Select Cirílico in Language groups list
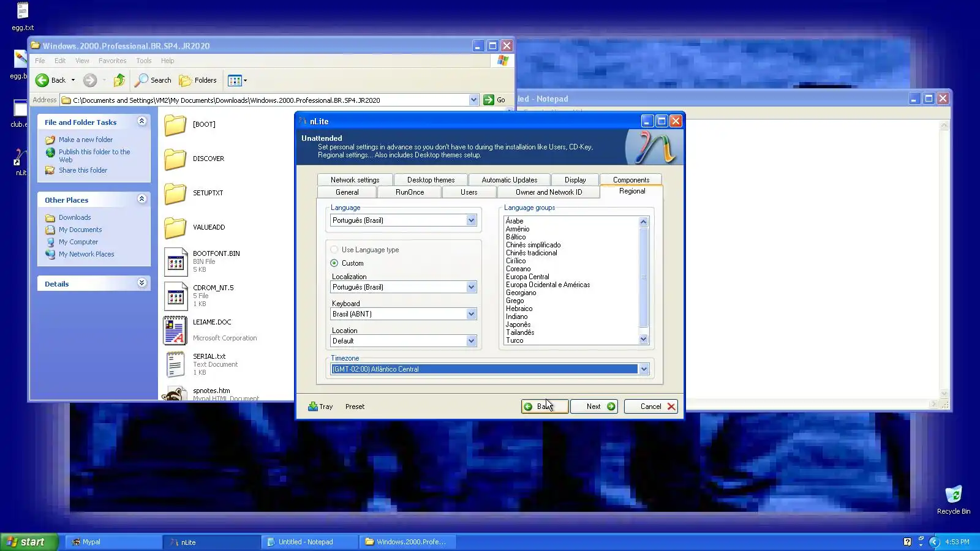Screen dimensions: 980x551 click(516, 261)
